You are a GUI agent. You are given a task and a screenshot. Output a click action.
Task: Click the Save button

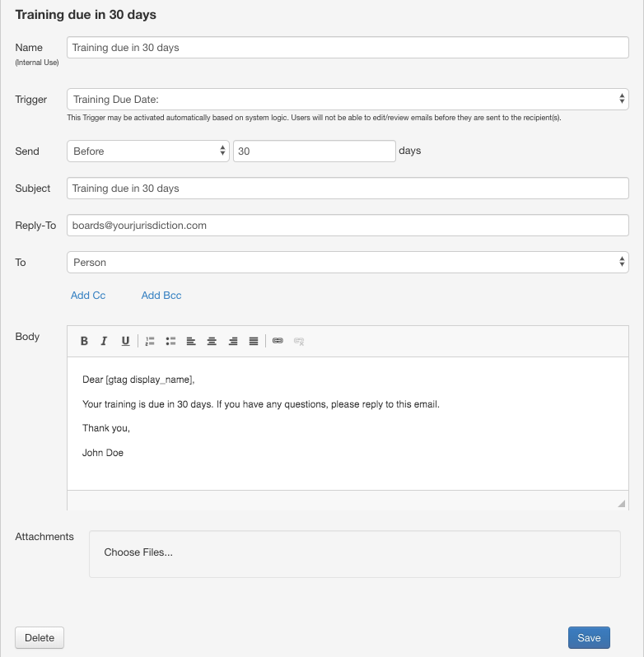589,638
